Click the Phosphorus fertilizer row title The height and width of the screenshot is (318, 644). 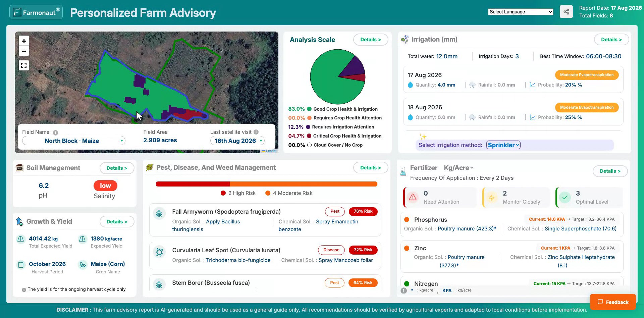pyautogui.click(x=431, y=220)
